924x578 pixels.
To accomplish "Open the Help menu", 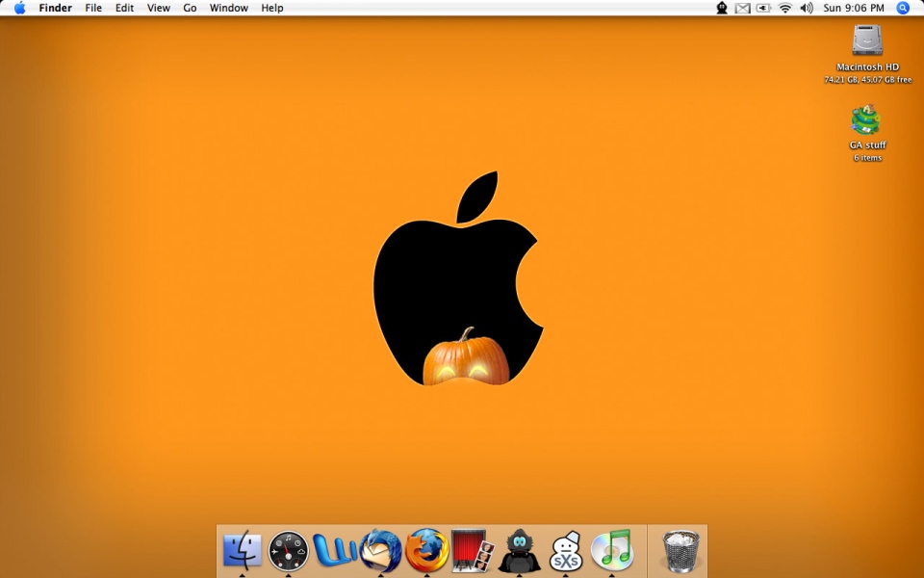I will point(272,8).
